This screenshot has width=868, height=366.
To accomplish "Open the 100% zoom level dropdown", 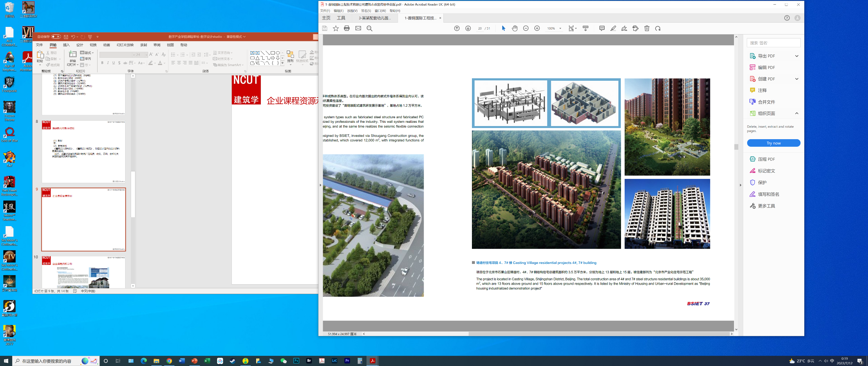I will coord(560,29).
